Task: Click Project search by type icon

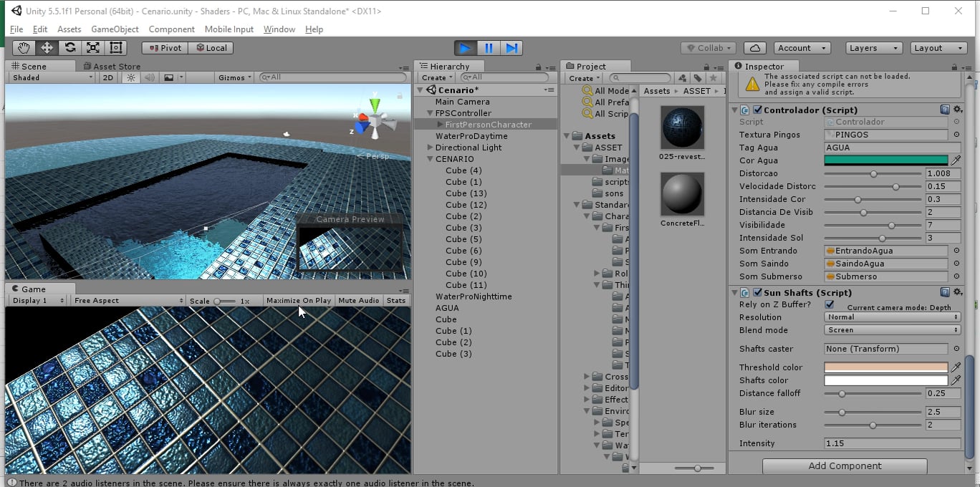Action: pyautogui.click(x=682, y=78)
